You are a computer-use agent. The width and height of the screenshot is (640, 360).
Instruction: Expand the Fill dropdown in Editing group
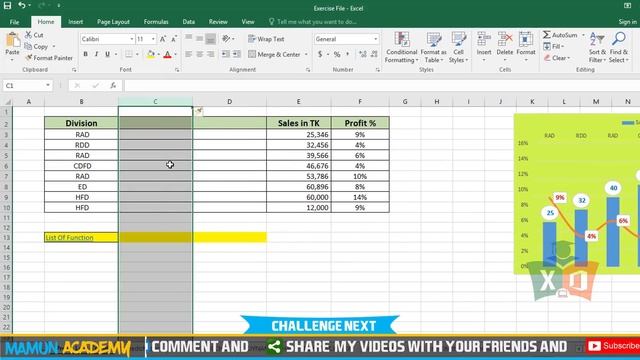(562, 47)
